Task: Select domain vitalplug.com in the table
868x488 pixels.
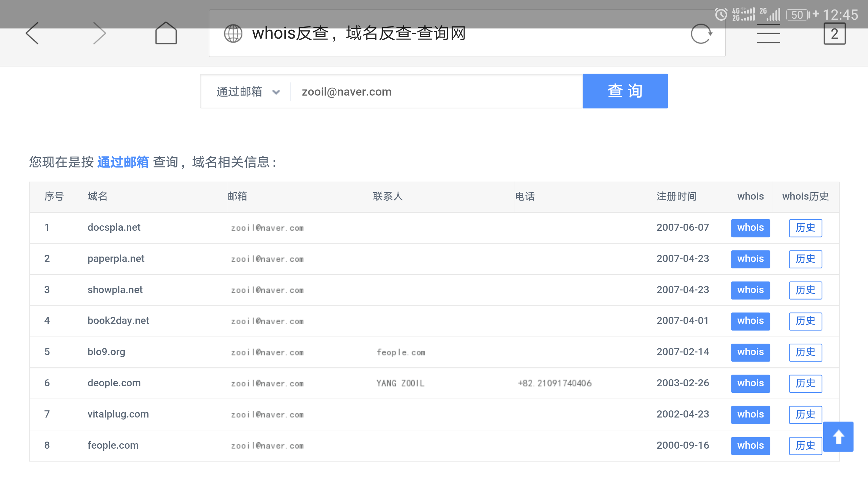Action: [118, 414]
